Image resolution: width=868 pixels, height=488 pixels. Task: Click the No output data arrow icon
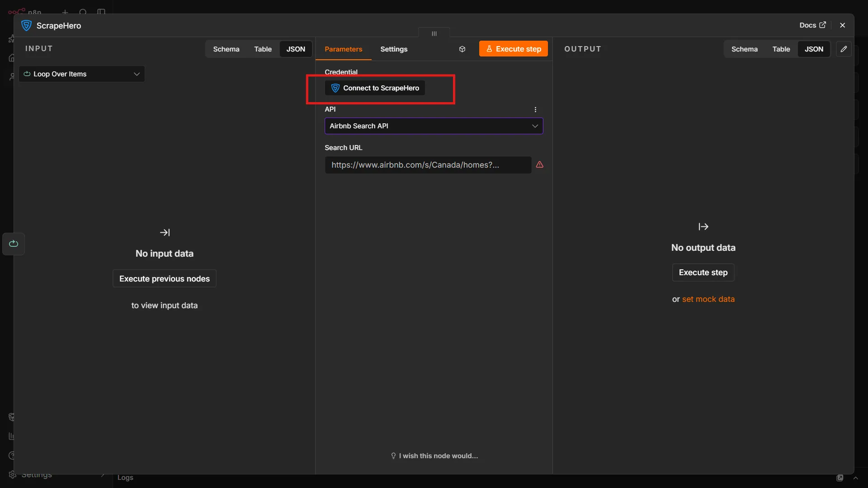pos(703,227)
